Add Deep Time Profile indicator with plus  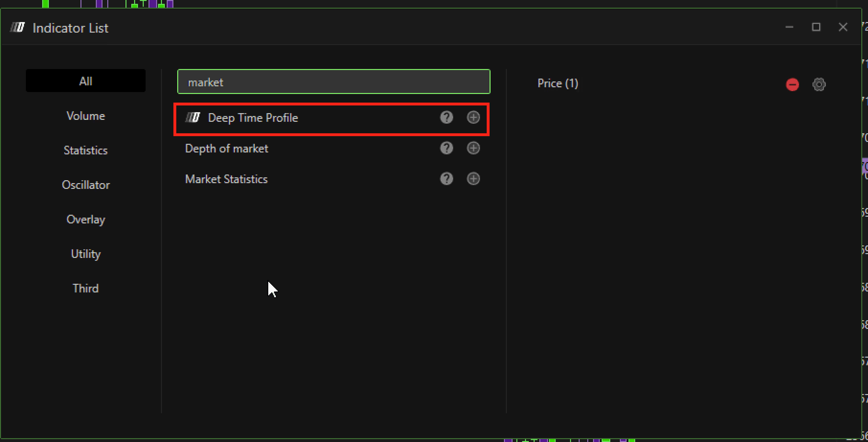(473, 117)
